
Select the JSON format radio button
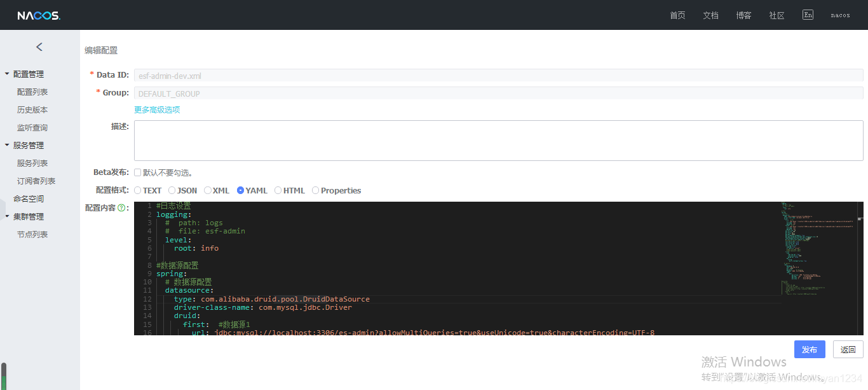(172, 190)
